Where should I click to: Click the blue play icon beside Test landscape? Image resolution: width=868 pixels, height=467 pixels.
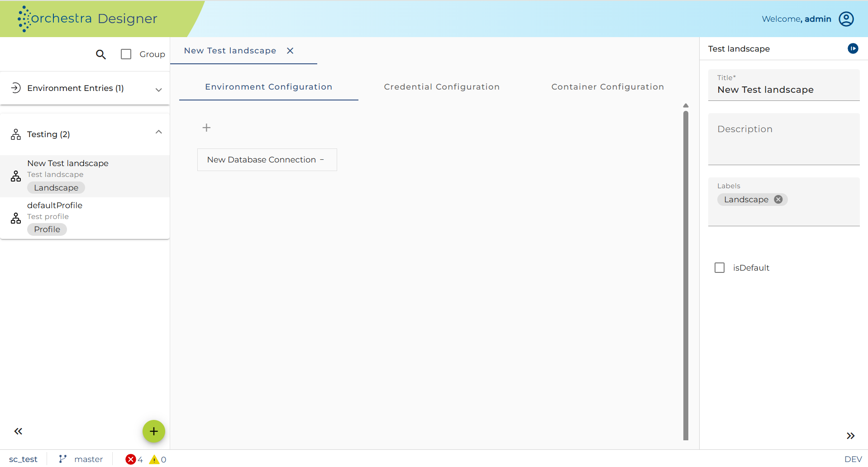[853, 48]
